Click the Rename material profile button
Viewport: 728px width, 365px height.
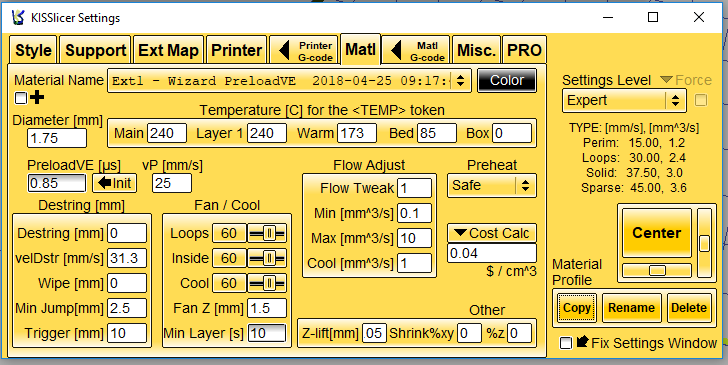[x=631, y=307]
